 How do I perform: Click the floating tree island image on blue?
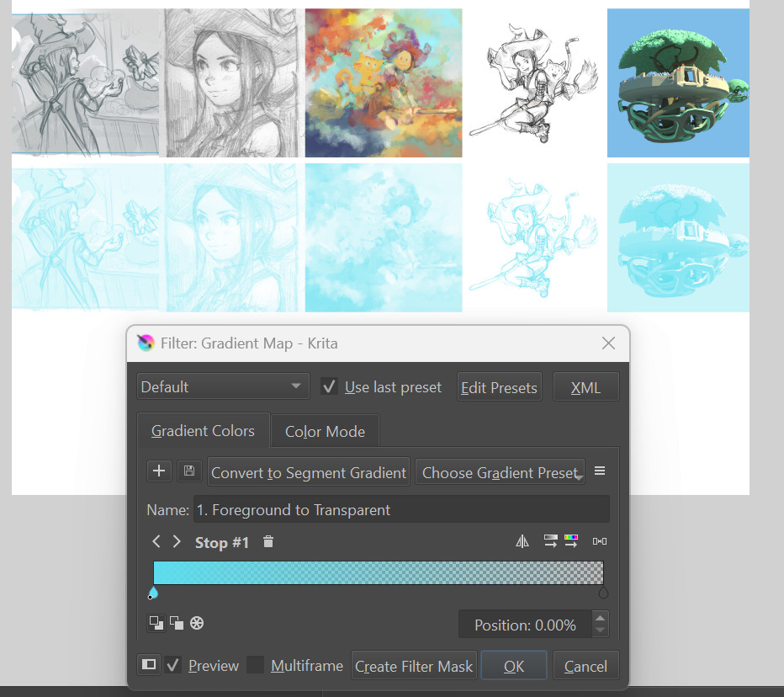(678, 83)
